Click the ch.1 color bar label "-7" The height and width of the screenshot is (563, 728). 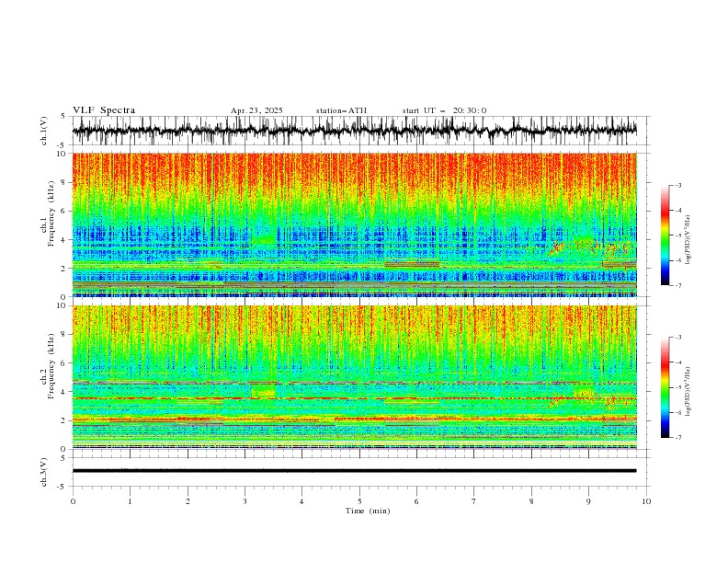678,285
